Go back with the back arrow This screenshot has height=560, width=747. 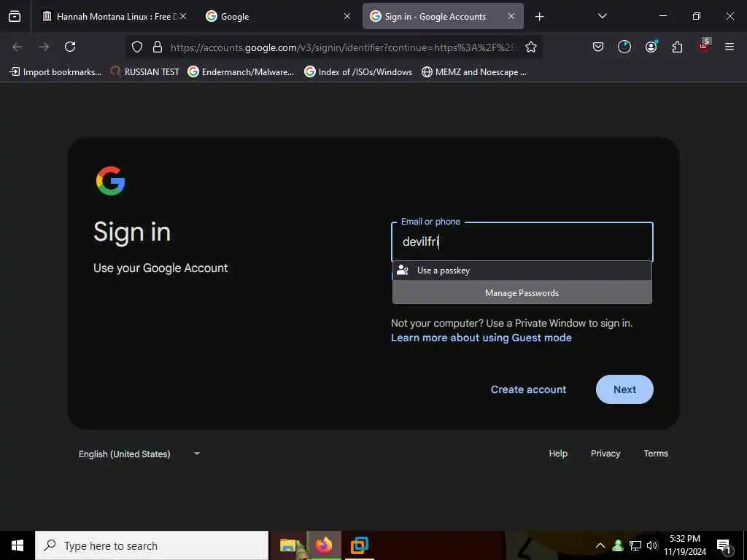(x=18, y=47)
